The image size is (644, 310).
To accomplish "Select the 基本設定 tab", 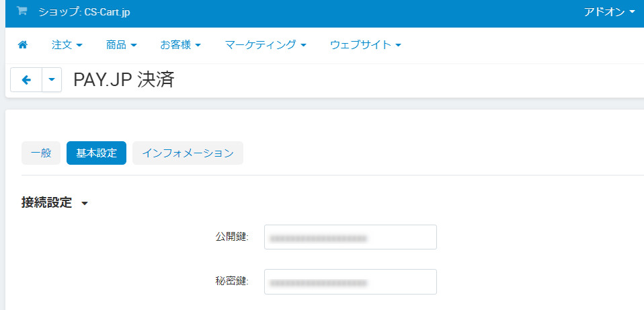I will click(x=96, y=153).
